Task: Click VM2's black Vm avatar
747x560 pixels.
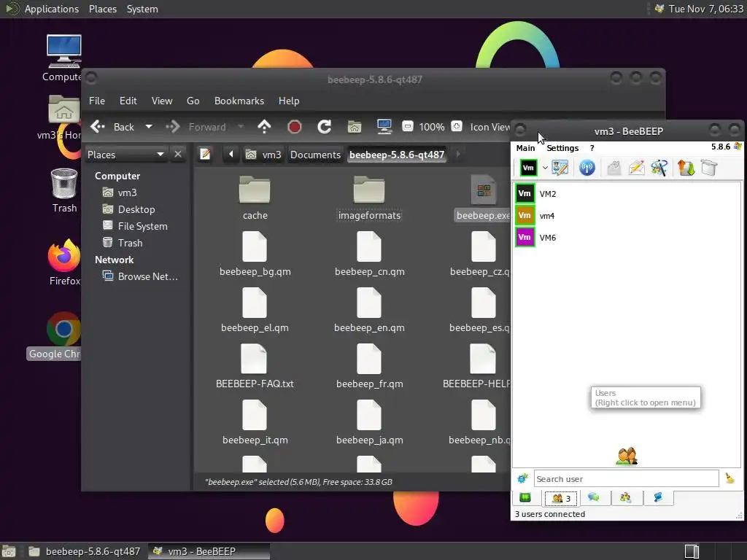Action: (525, 193)
